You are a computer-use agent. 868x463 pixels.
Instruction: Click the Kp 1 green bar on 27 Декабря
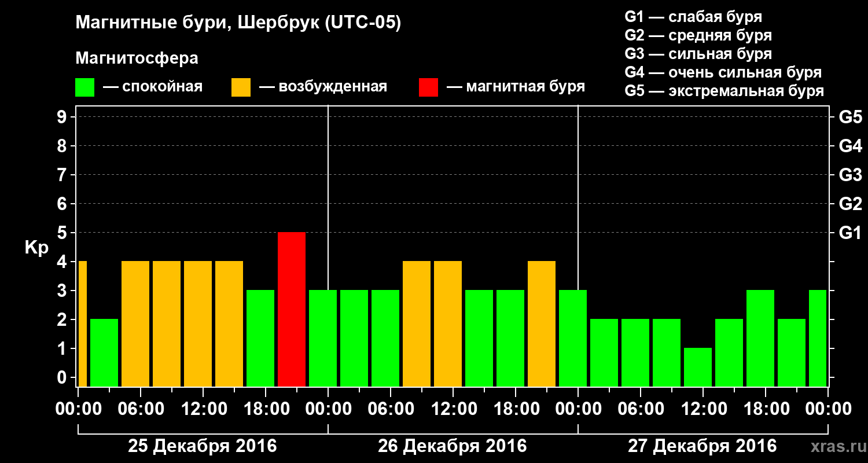pos(698,367)
